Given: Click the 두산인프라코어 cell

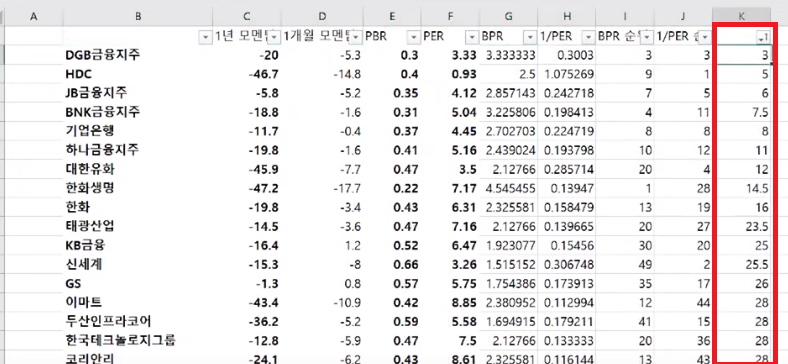Looking at the screenshot, I should click(138, 322).
